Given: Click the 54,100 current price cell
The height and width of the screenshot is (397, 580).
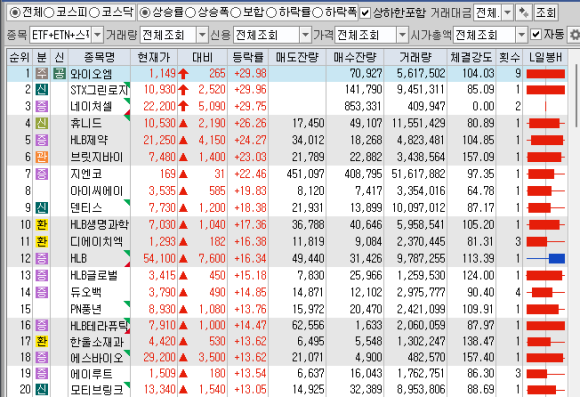Looking at the screenshot, I should 159,259.
